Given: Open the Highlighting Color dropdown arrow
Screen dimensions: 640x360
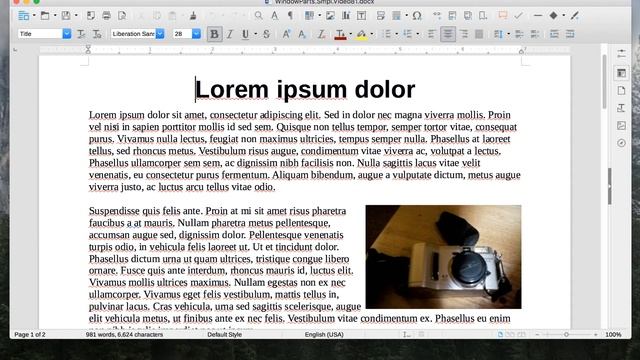Looking at the screenshot, I should click(x=372, y=34).
